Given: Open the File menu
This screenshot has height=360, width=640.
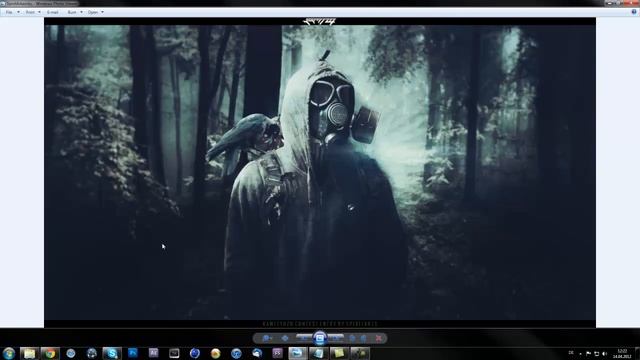Looking at the screenshot, I should 9,12.
